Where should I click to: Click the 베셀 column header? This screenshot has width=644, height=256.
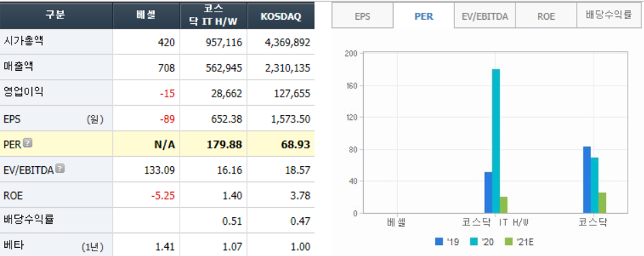[147, 15]
